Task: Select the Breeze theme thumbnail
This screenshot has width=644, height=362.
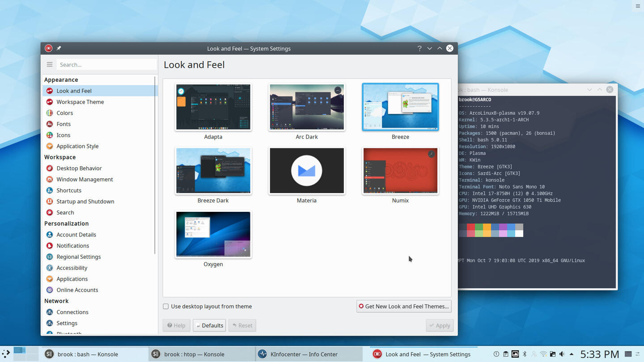Action: (x=400, y=107)
